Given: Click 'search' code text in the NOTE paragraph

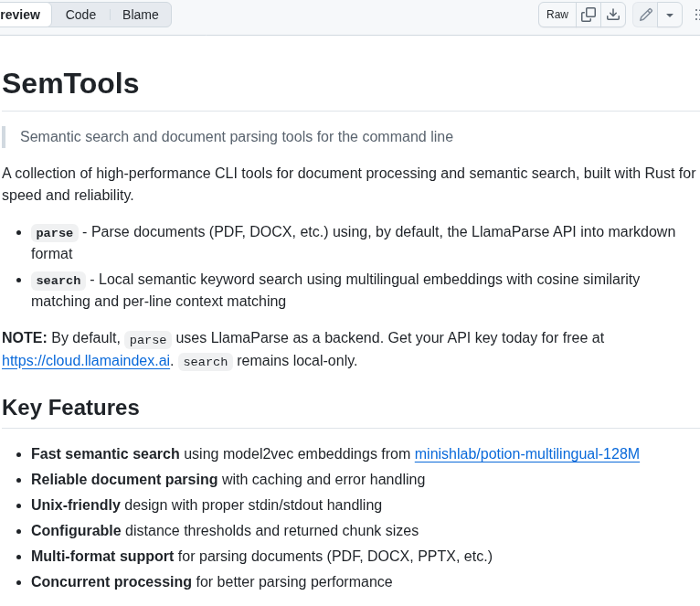Looking at the screenshot, I should pyautogui.click(x=206, y=361).
